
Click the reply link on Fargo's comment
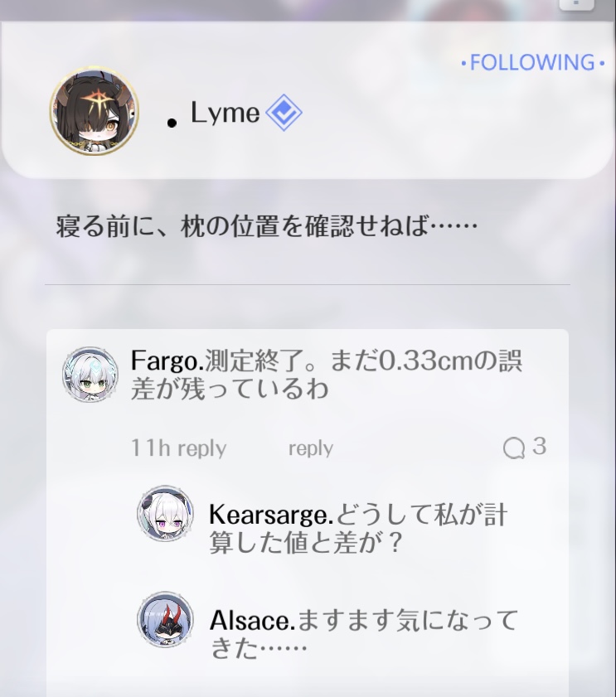311,448
